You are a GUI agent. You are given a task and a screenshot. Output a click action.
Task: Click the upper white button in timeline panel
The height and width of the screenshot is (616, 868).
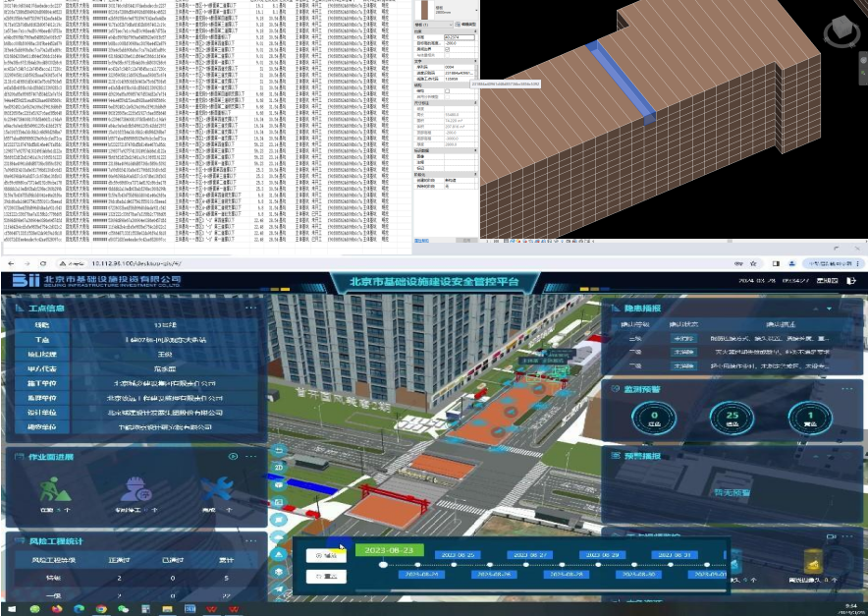point(326,556)
